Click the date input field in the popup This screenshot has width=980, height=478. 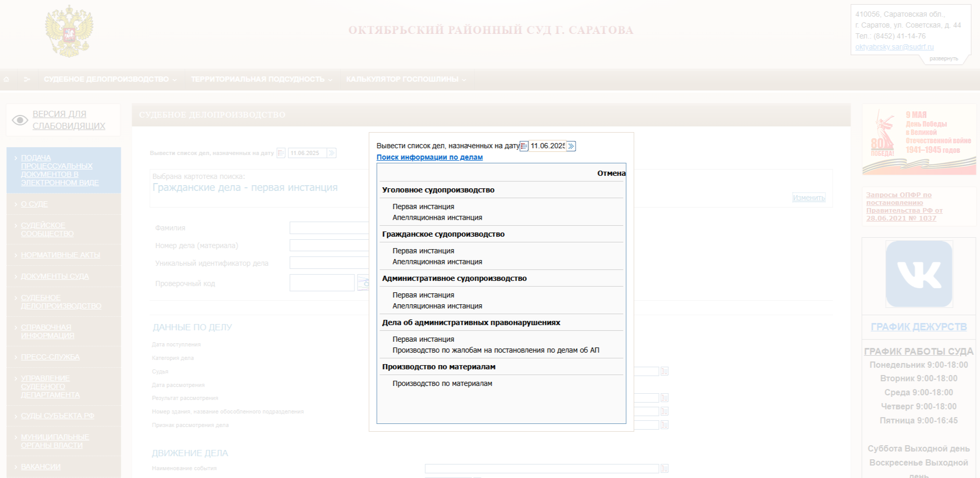click(547, 146)
